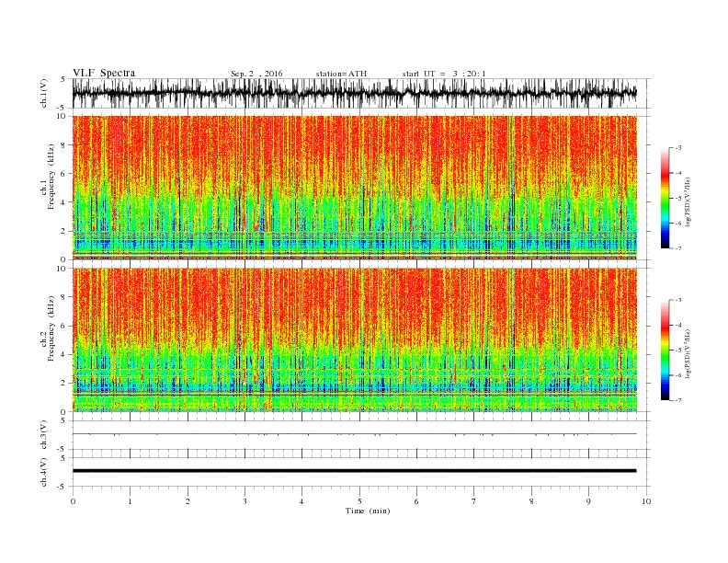This screenshot has width=728, height=563.
Task: Click inside the ch.2 spectrogram panel
Action: (x=354, y=339)
